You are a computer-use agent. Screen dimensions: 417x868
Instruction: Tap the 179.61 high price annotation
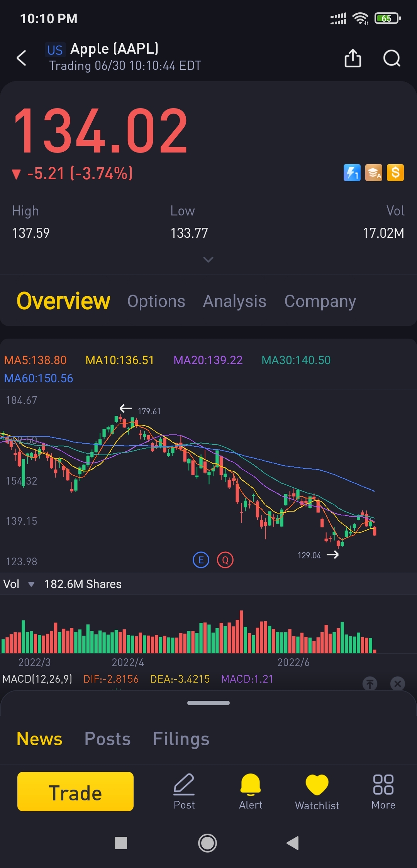click(149, 411)
